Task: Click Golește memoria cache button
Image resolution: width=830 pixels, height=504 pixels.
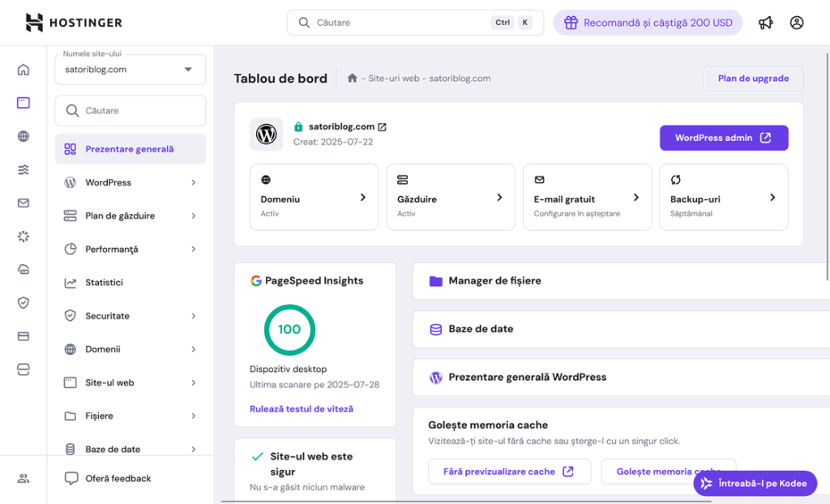Action: coord(669,472)
